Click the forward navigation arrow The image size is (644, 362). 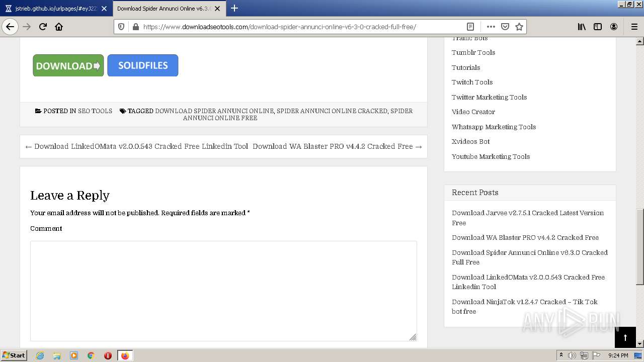27,27
